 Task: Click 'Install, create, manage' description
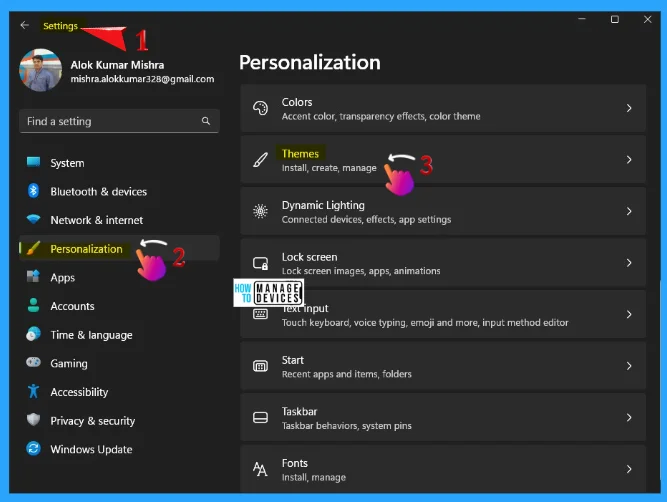point(329,168)
